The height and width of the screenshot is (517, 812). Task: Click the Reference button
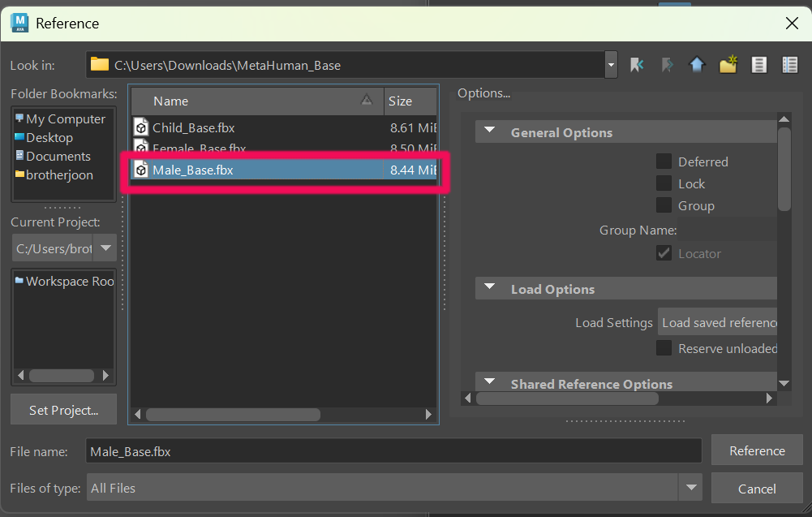[756, 450]
